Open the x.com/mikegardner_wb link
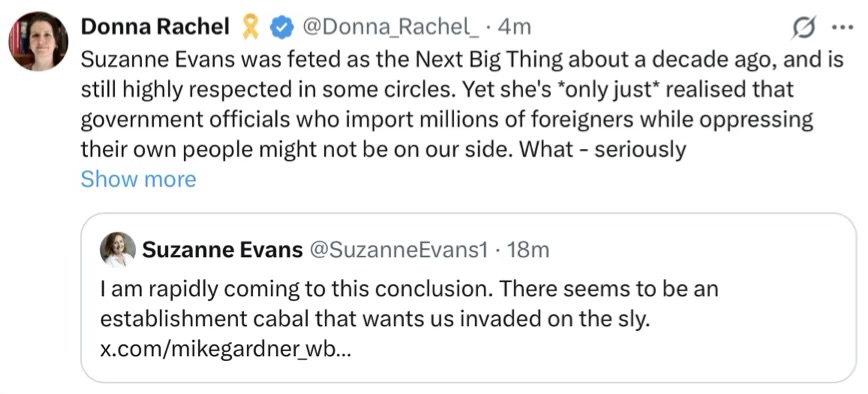Viewport: 868px width, 394px height. click(225, 350)
